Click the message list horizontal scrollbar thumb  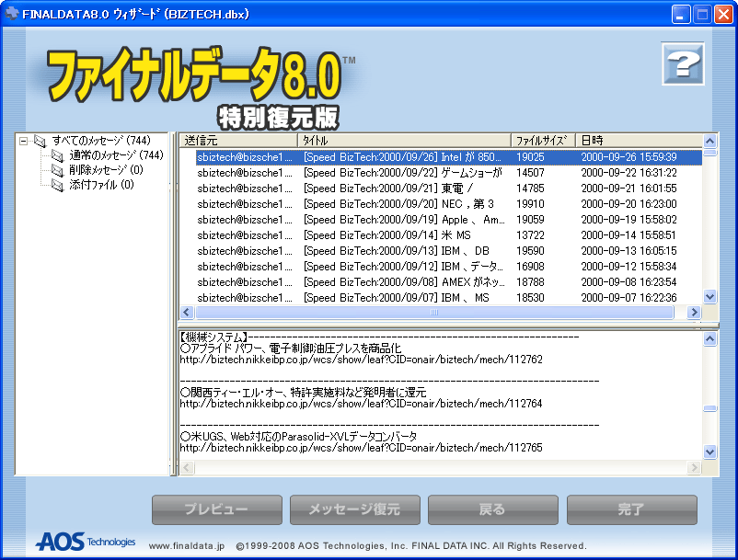tap(434, 313)
